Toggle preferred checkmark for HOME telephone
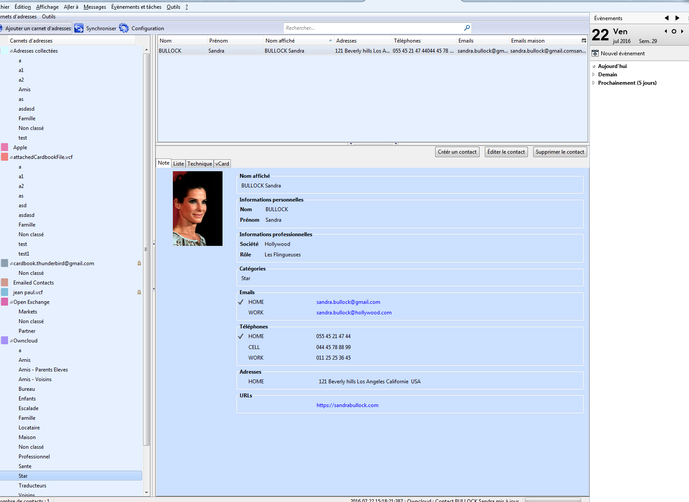Screen dimensions: 689x502 pyautogui.click(x=240, y=336)
